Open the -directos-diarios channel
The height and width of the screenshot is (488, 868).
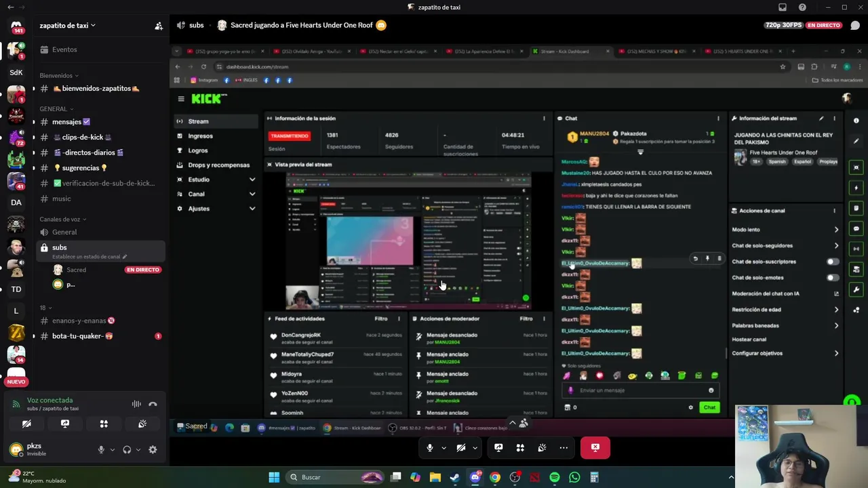point(100,152)
